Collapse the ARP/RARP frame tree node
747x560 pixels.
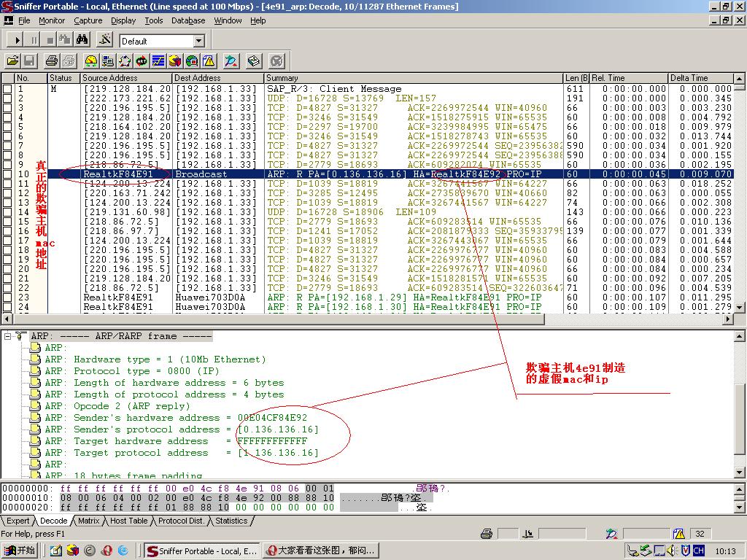(x=7, y=336)
